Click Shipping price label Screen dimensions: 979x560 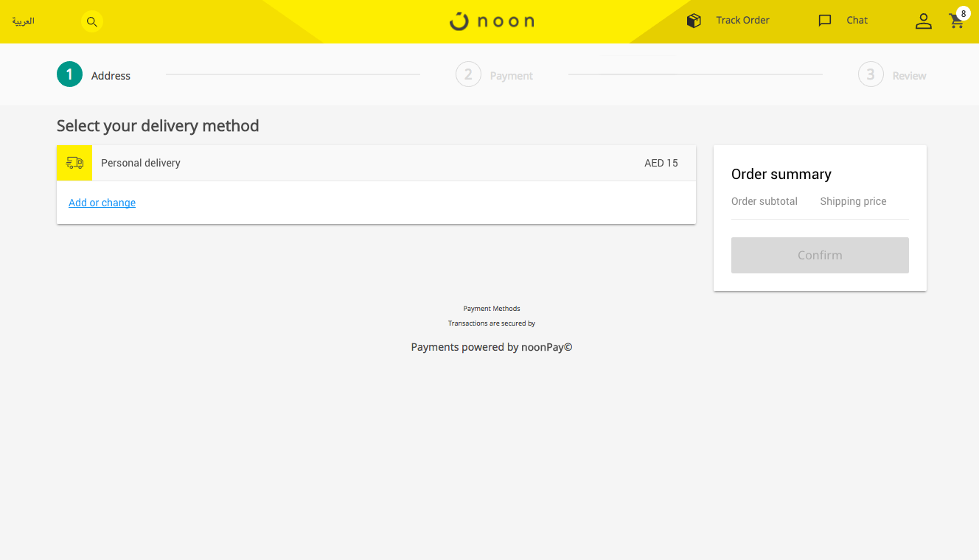pos(853,201)
